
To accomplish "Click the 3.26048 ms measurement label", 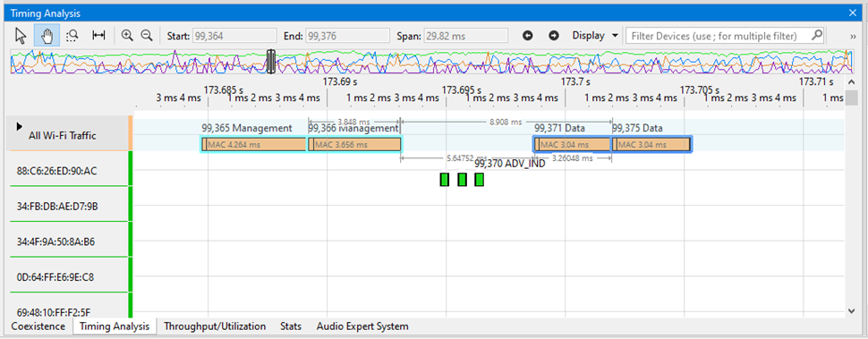I will tap(573, 157).
